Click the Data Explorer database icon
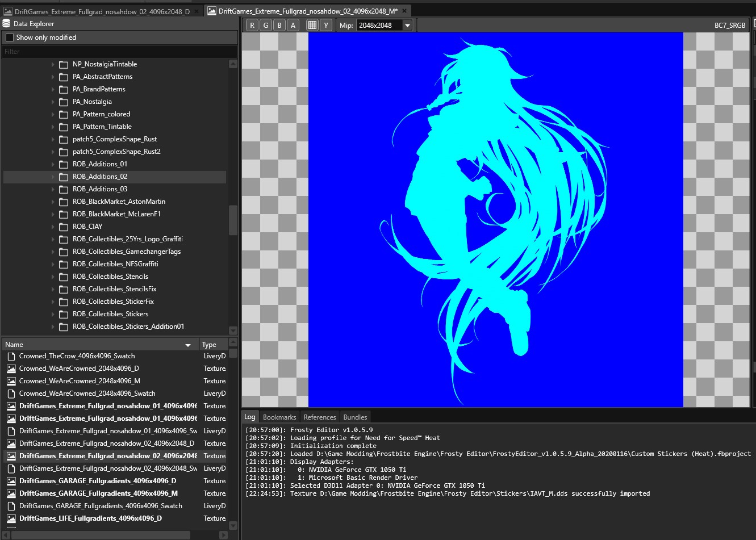This screenshot has width=756, height=540. tap(7, 24)
